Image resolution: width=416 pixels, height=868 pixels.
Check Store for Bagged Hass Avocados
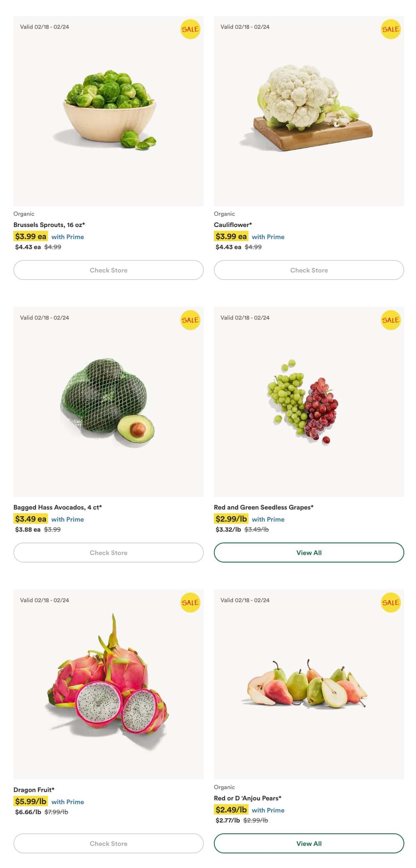[x=109, y=553]
